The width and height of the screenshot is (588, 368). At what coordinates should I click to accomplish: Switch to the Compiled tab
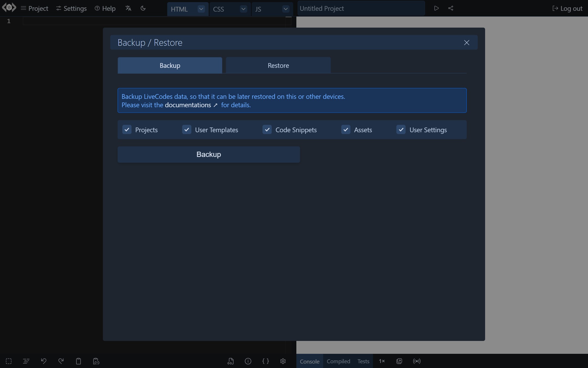coord(338,361)
